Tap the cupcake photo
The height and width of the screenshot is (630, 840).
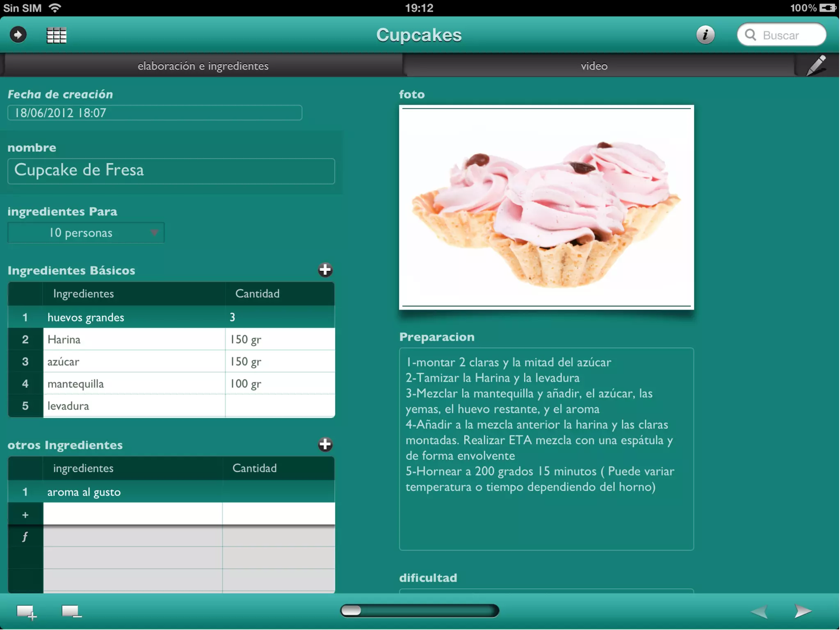pos(546,208)
